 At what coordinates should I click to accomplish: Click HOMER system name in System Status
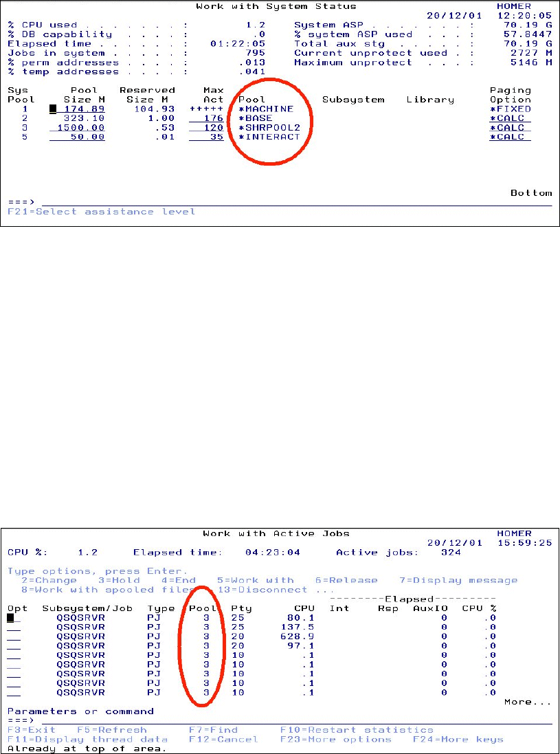click(x=514, y=7)
